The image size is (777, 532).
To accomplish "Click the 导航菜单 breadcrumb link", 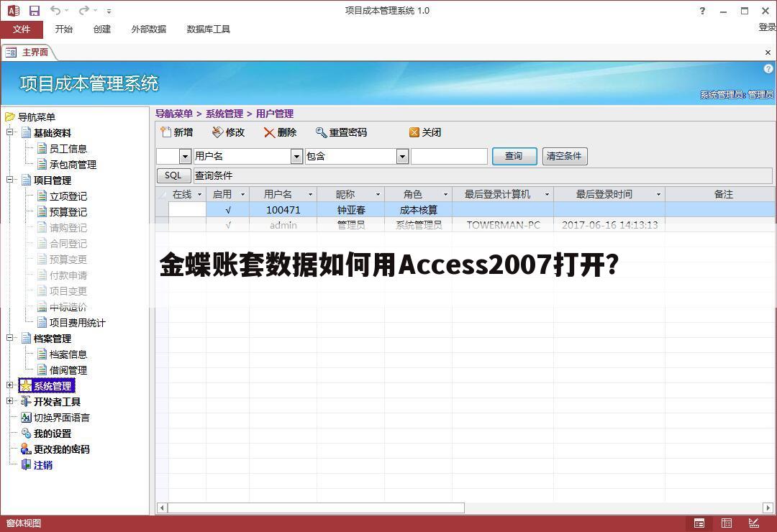I will [x=174, y=114].
